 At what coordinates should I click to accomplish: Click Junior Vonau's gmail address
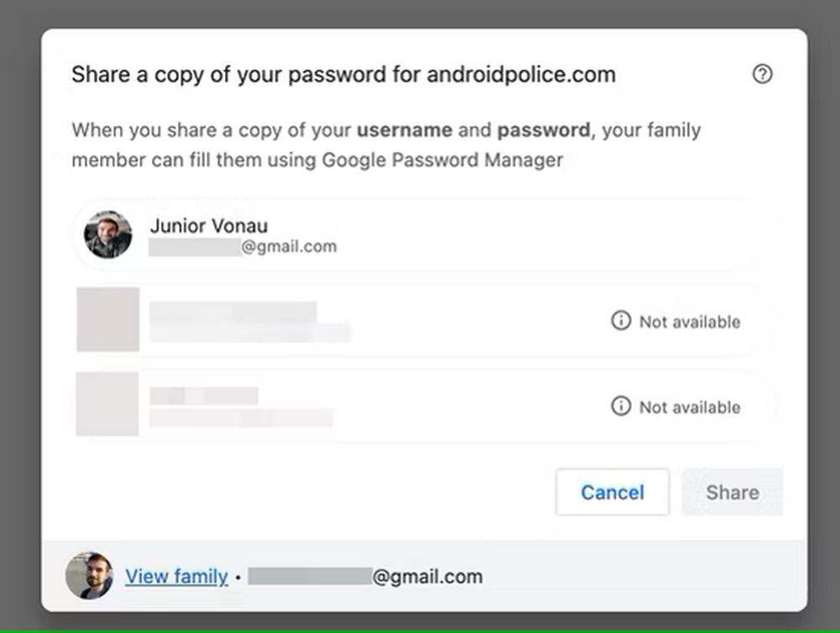point(244,247)
